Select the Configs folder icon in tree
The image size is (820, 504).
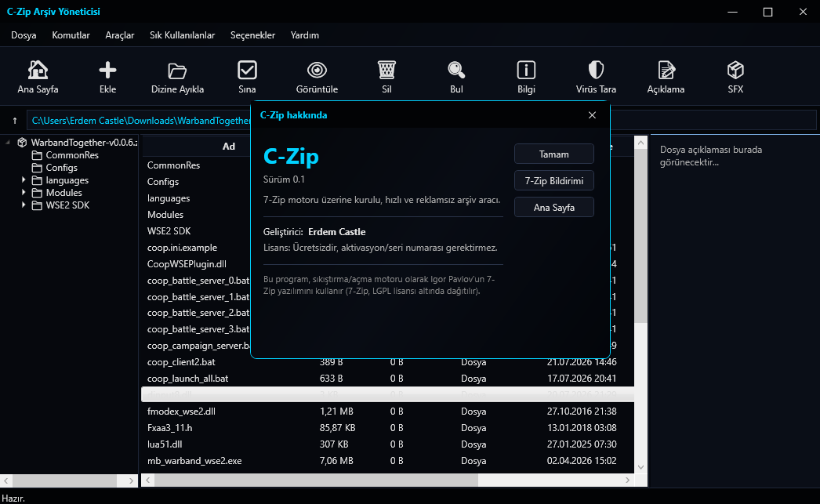pos(37,168)
